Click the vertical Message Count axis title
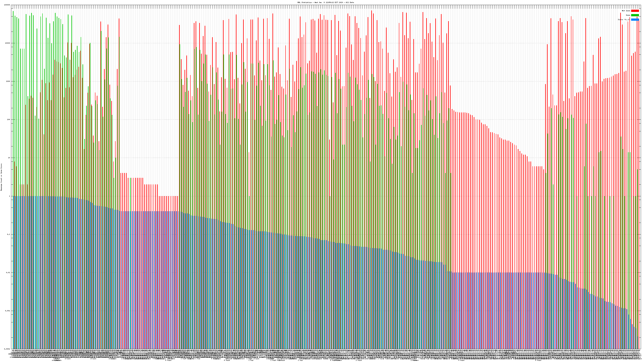644x362 pixels. pos(1,177)
